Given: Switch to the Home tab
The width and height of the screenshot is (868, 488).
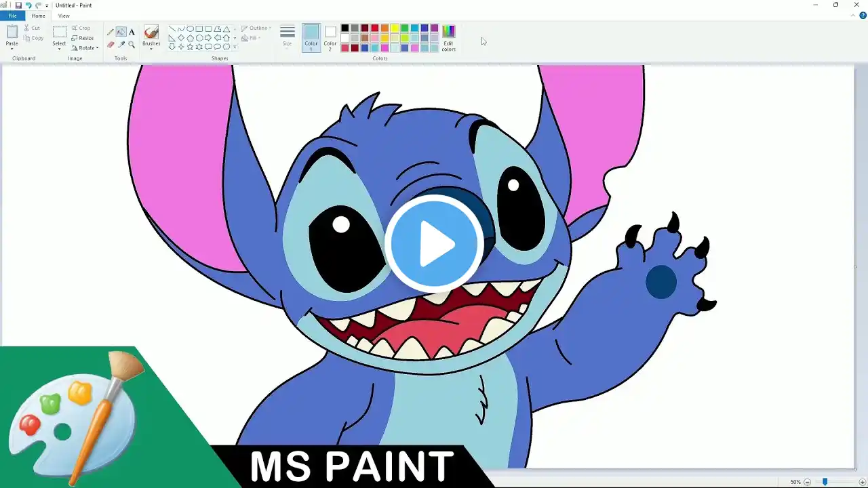Looking at the screenshot, I should (x=39, y=16).
